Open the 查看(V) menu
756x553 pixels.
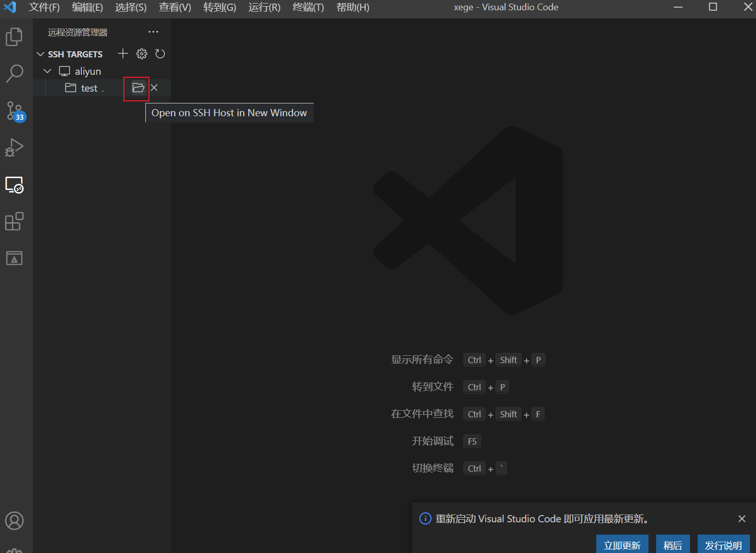pyautogui.click(x=175, y=7)
